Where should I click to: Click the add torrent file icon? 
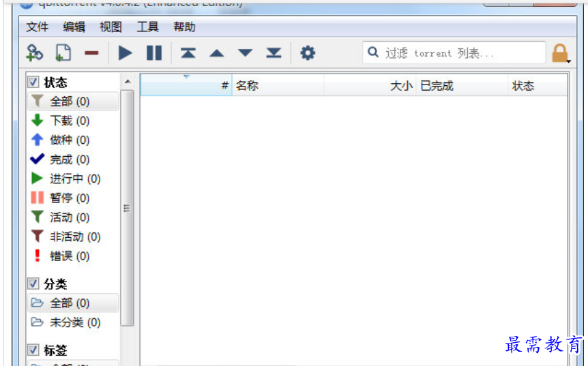click(63, 52)
